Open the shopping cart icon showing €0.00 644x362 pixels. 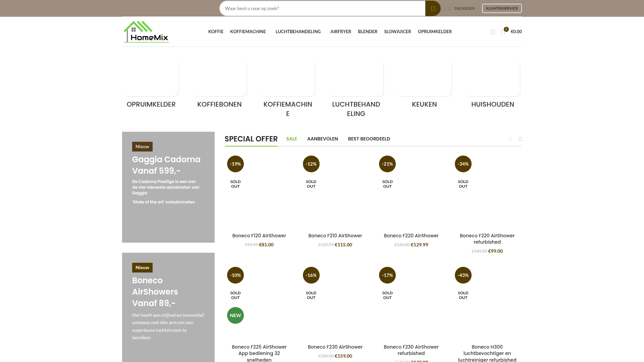point(511,32)
